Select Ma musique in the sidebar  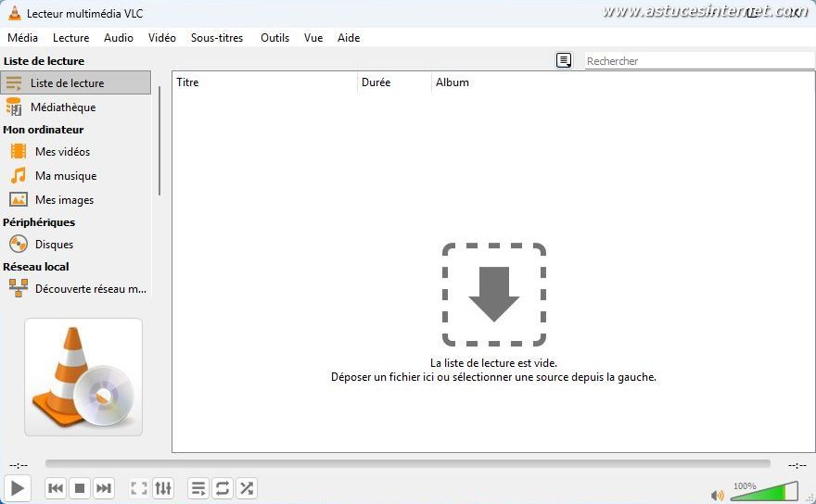tap(65, 176)
